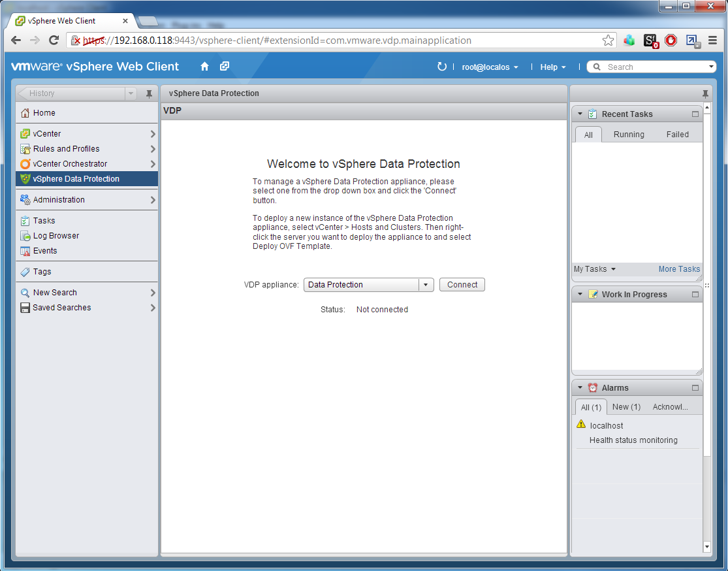Open the History dropdown arrow
This screenshot has height=571, width=728.
click(x=131, y=93)
